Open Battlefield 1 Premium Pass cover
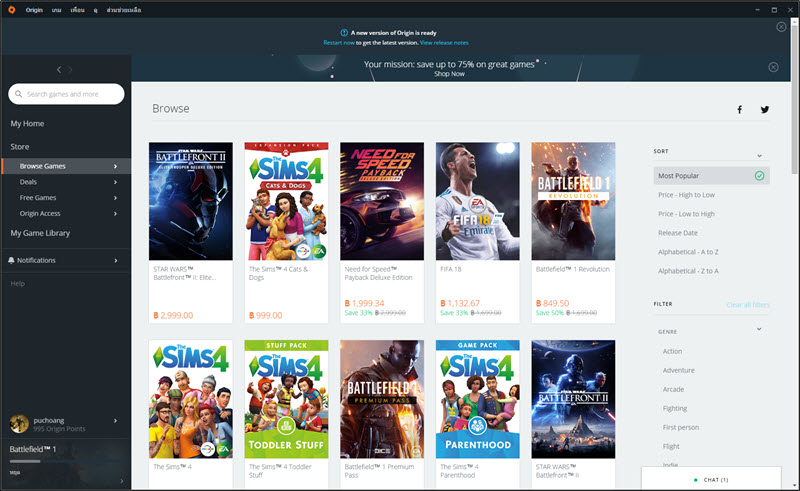Viewport: 800px width, 491px height. pyautogui.click(x=382, y=399)
